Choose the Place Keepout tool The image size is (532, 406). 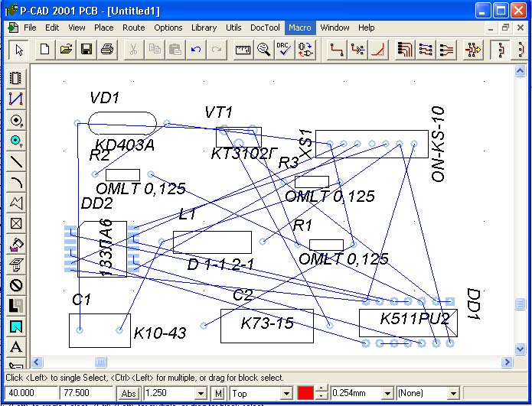[x=15, y=285]
